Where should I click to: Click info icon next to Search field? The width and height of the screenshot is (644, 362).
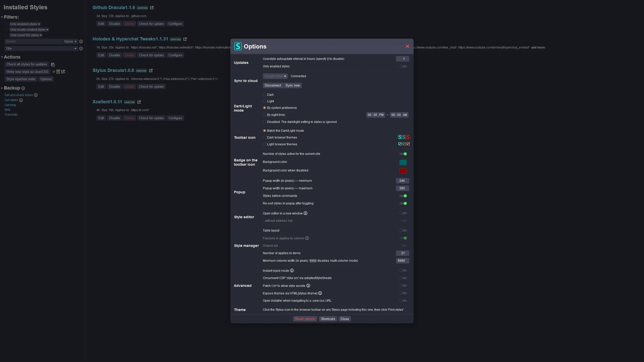pos(81,41)
